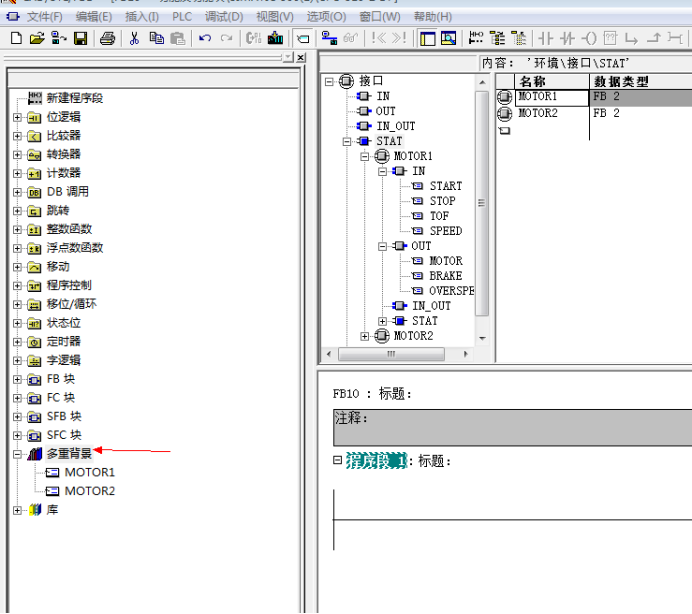The width and height of the screenshot is (692, 614).
Task: Click the 新建程序段 new network icon
Action: pyautogui.click(x=34, y=98)
